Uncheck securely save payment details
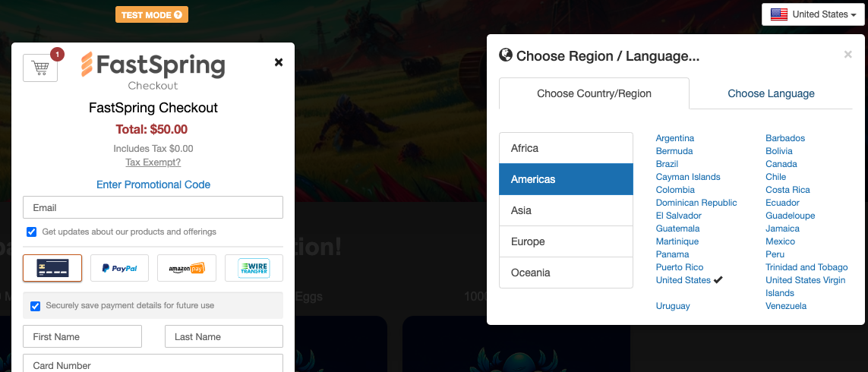The image size is (868, 372). point(36,306)
